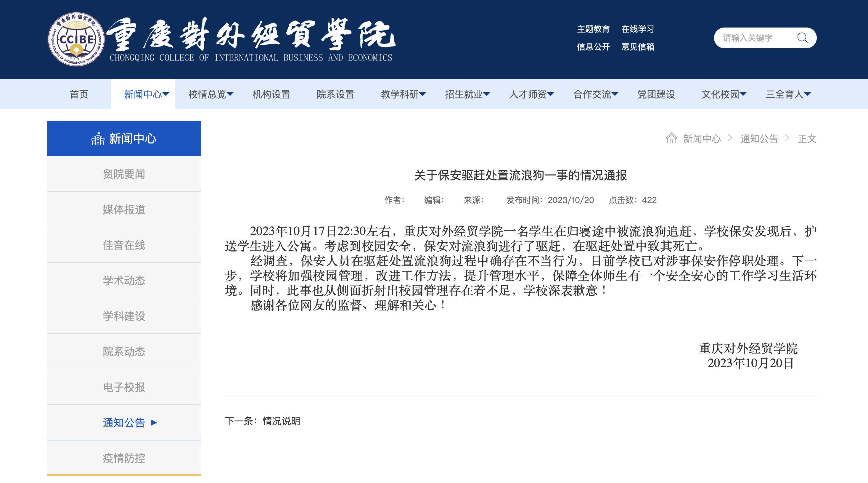868x483 pixels.
Task: Open the 机构设置 navigation item
Action: pos(271,94)
